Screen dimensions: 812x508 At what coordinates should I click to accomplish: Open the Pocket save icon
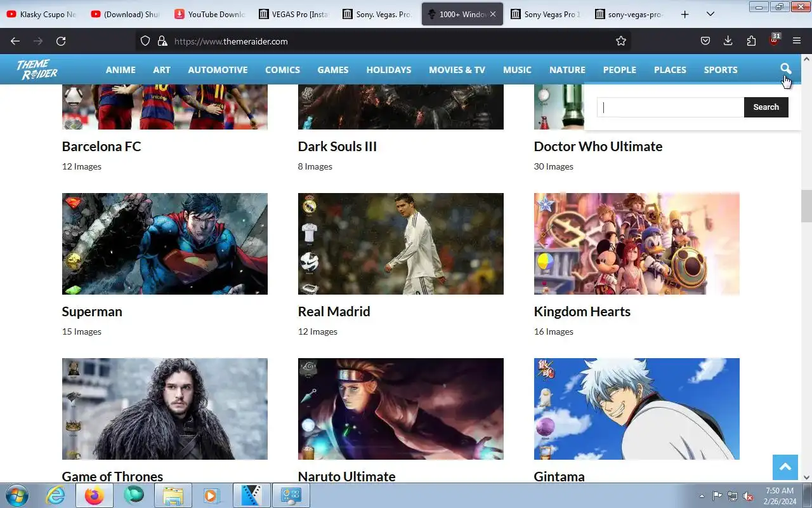[705, 41]
